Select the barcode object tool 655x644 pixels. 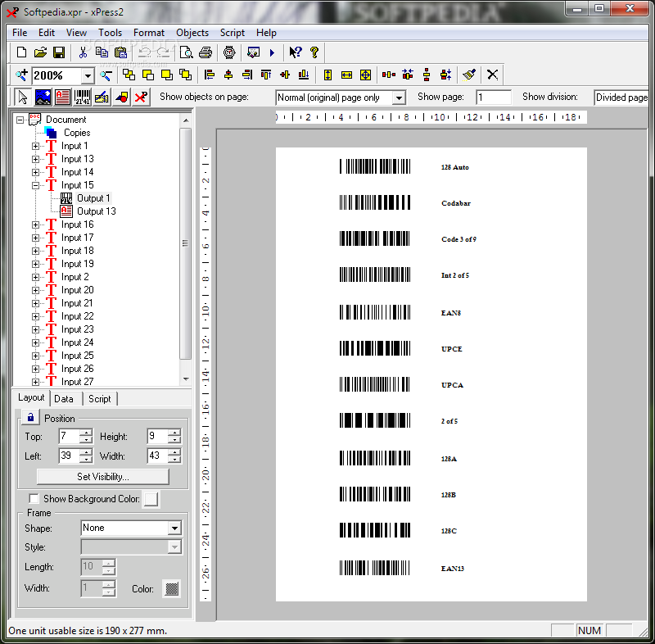(x=83, y=98)
